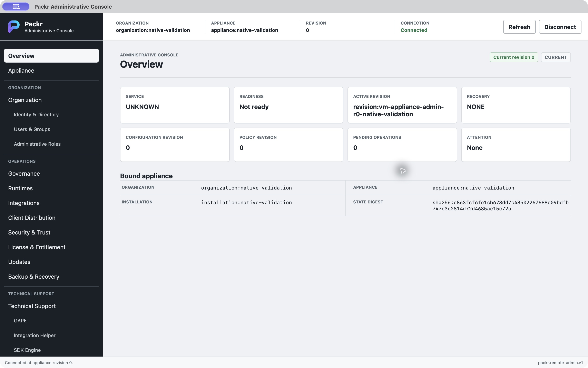Click the SERVICE UNKNOWN card
Image resolution: width=588 pixels, height=368 pixels.
coord(175,105)
